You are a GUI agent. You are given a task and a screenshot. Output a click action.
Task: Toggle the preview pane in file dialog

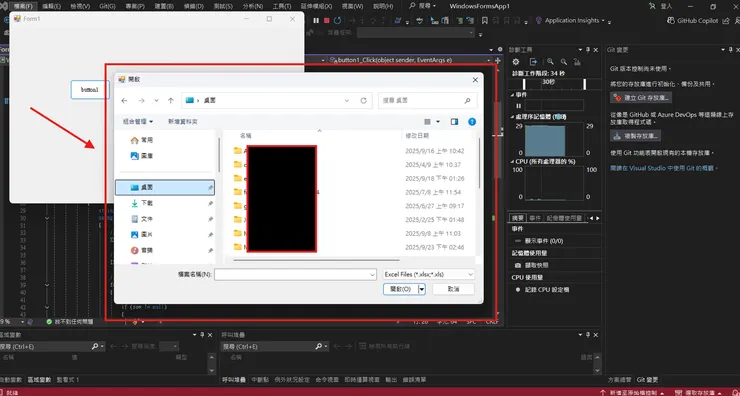click(x=454, y=122)
